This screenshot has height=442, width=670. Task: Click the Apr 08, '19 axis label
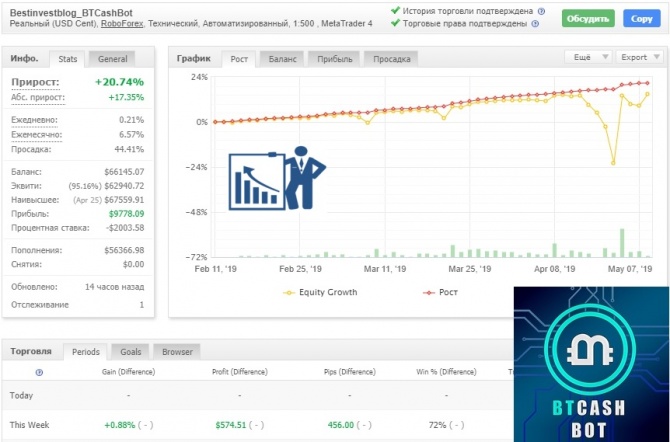pyautogui.click(x=554, y=269)
